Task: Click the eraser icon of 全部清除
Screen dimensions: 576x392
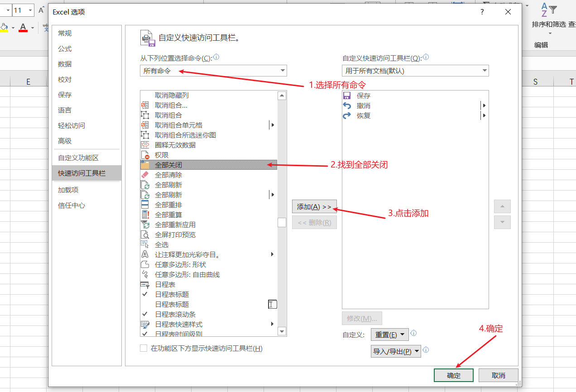Action: pos(145,175)
